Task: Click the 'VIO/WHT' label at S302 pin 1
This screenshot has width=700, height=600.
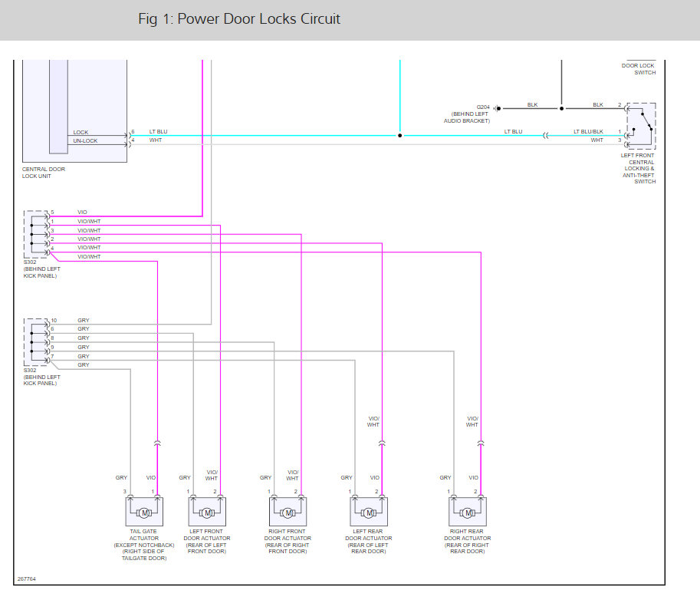Action: (89, 221)
